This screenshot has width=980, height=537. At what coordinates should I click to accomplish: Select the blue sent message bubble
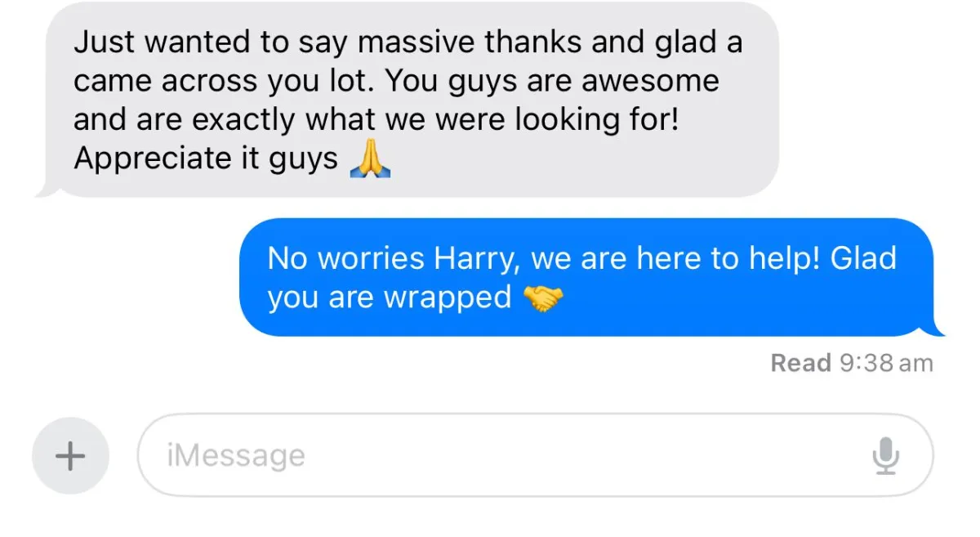[590, 277]
